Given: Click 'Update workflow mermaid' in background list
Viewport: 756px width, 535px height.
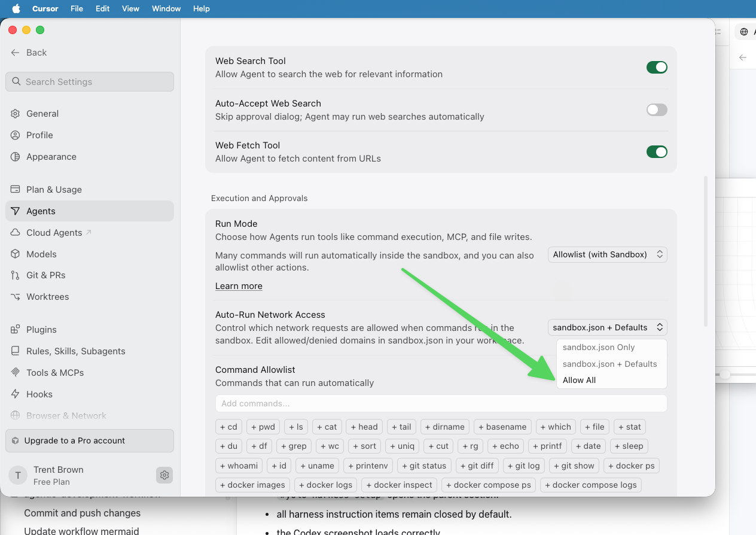Looking at the screenshot, I should click(x=81, y=531).
